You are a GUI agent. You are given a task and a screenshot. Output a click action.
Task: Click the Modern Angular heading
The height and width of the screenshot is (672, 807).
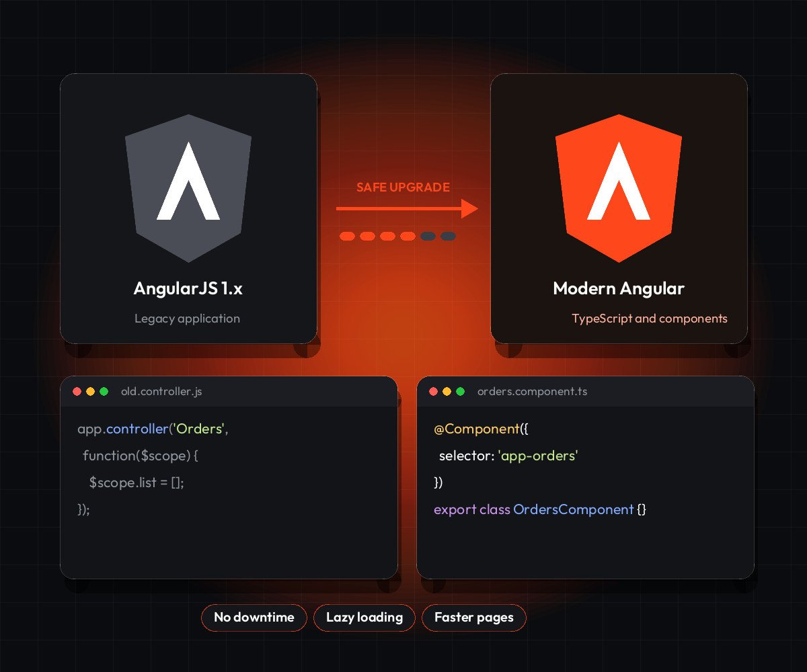[x=619, y=288]
